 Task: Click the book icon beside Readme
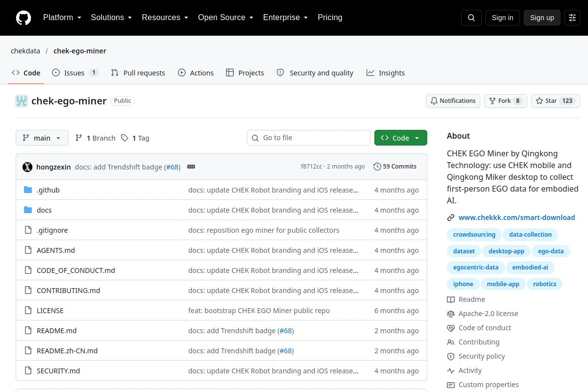tap(451, 299)
